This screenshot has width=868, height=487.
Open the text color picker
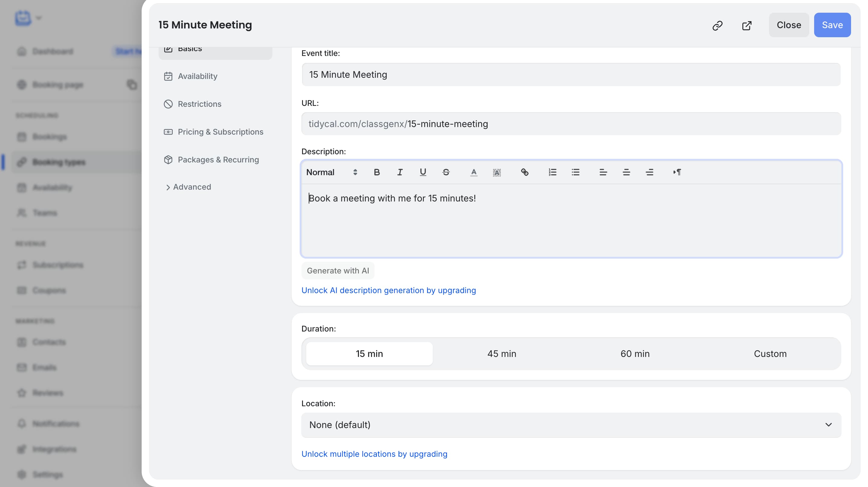pyautogui.click(x=474, y=172)
